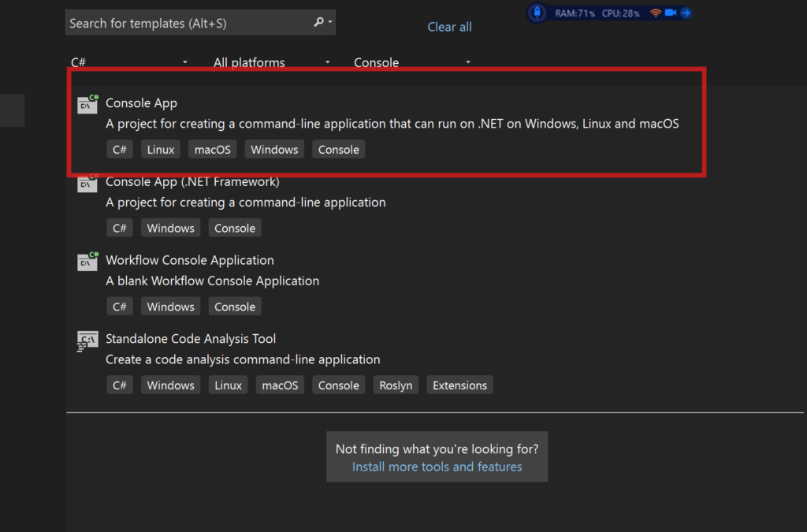Click the rocket icon in overlay widget

[537, 13]
